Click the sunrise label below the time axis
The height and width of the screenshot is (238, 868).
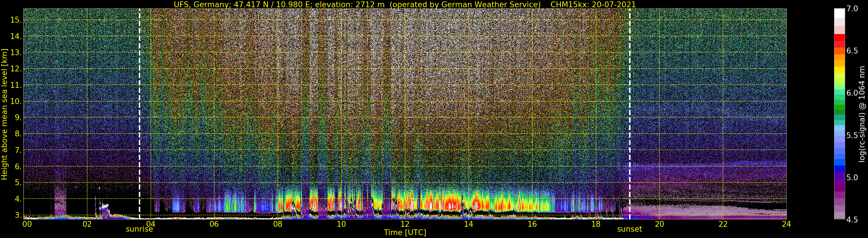139,229
